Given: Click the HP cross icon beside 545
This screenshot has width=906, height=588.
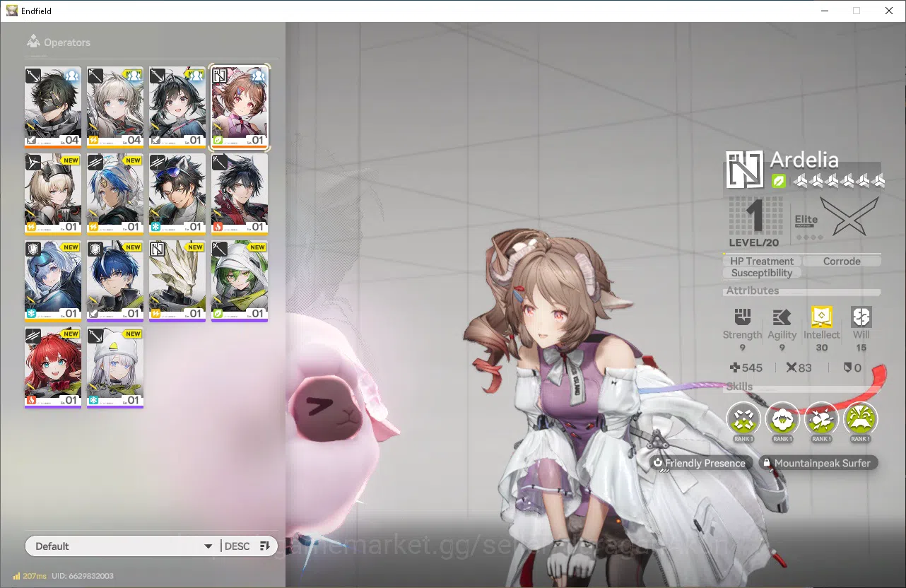Looking at the screenshot, I should click(x=735, y=367).
